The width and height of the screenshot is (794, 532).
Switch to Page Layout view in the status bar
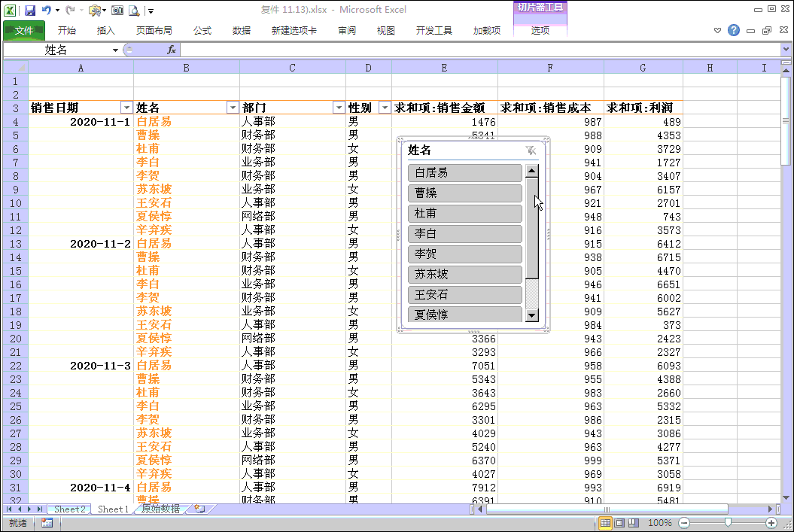coord(619,523)
